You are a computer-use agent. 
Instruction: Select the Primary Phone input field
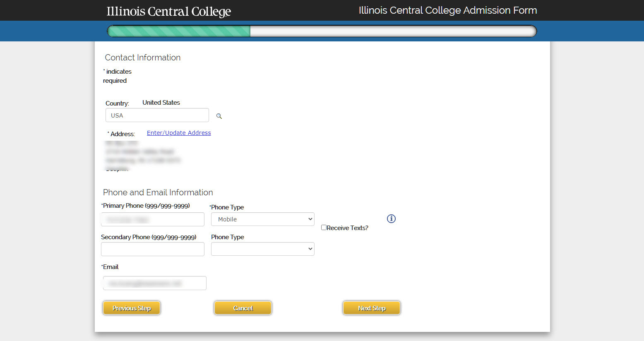[x=153, y=219]
